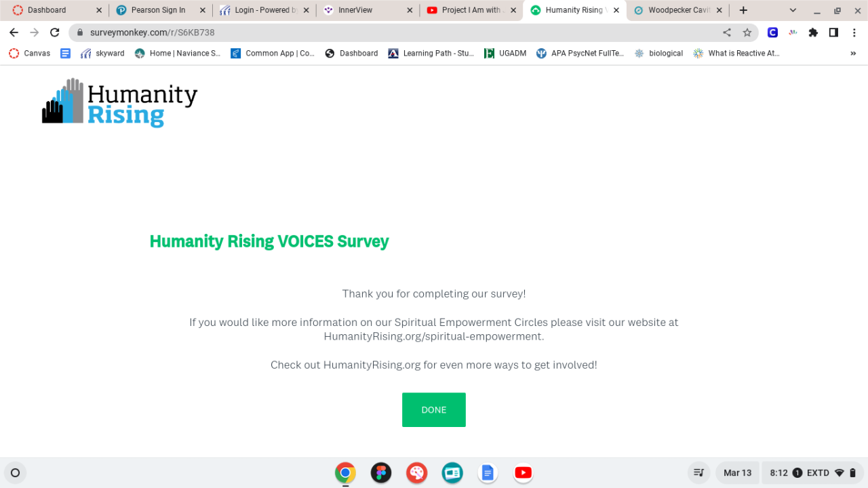Viewport: 868px width, 488px height.
Task: Show hidden bookmarks overflow chevron
Action: (x=853, y=54)
